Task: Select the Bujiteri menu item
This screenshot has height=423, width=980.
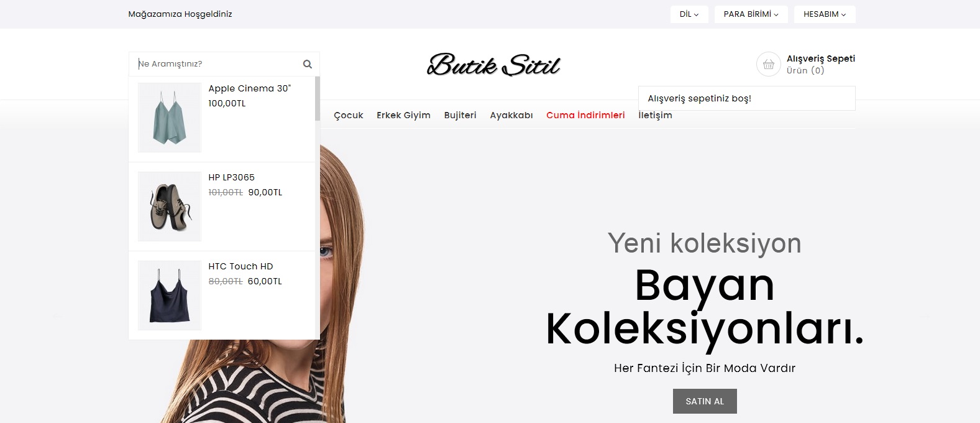Action: coord(460,115)
